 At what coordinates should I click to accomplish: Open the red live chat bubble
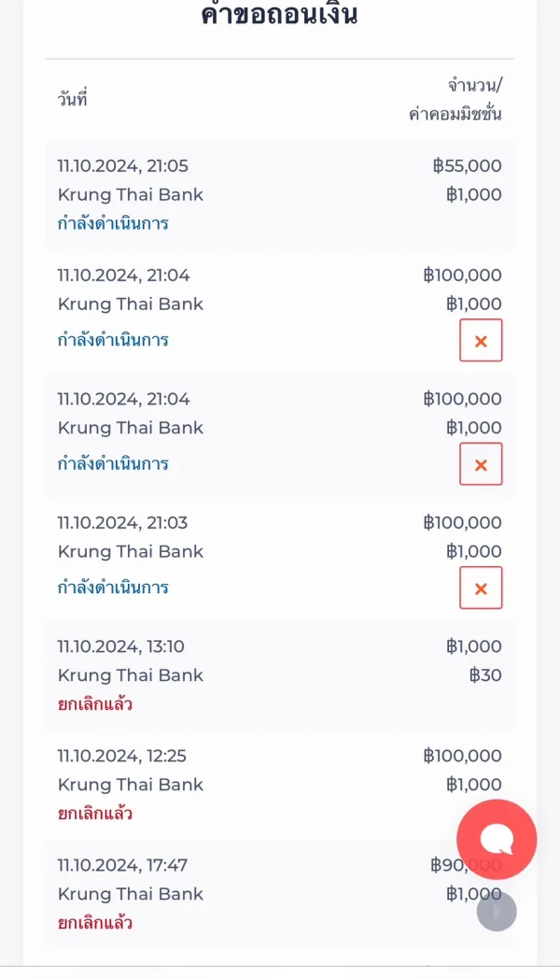[x=497, y=839]
